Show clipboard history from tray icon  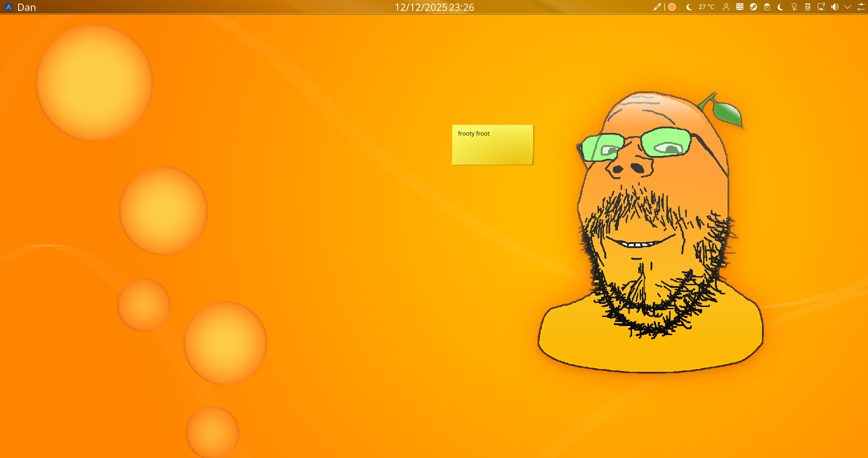tap(767, 7)
